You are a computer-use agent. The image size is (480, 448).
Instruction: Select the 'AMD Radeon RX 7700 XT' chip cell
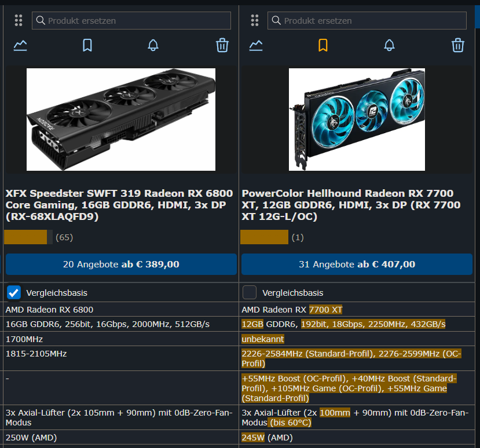pos(357,310)
